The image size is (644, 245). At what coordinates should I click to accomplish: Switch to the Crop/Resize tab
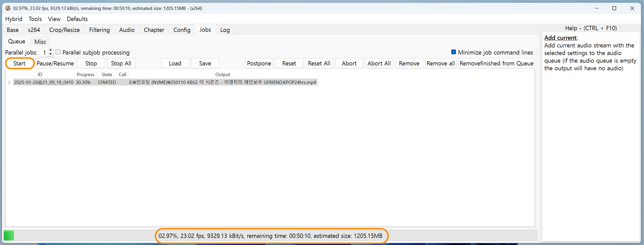64,30
